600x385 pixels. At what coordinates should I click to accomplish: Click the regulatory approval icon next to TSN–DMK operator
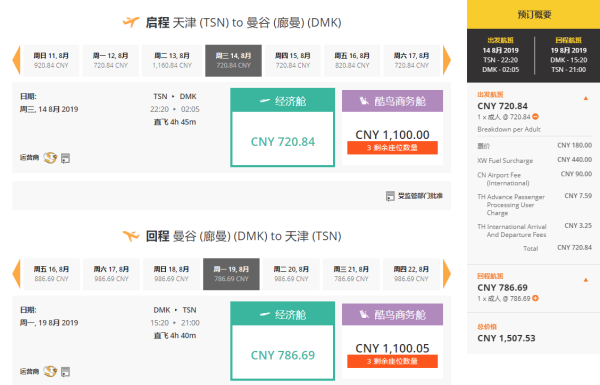click(x=65, y=158)
